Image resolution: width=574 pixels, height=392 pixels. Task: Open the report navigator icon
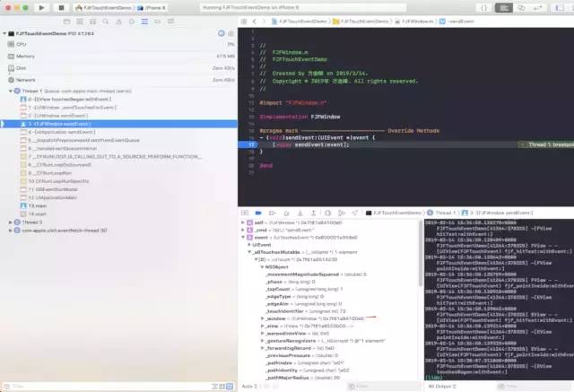tap(170, 22)
